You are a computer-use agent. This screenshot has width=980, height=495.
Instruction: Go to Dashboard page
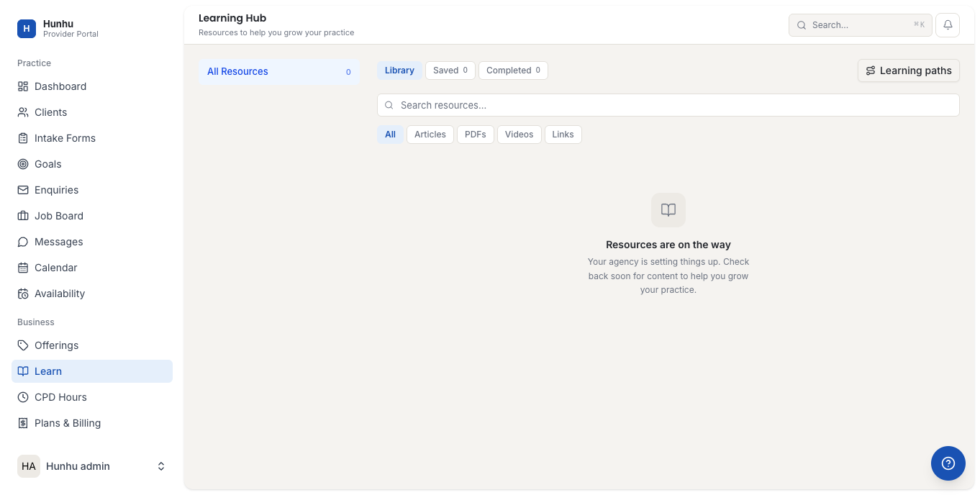click(x=92, y=86)
